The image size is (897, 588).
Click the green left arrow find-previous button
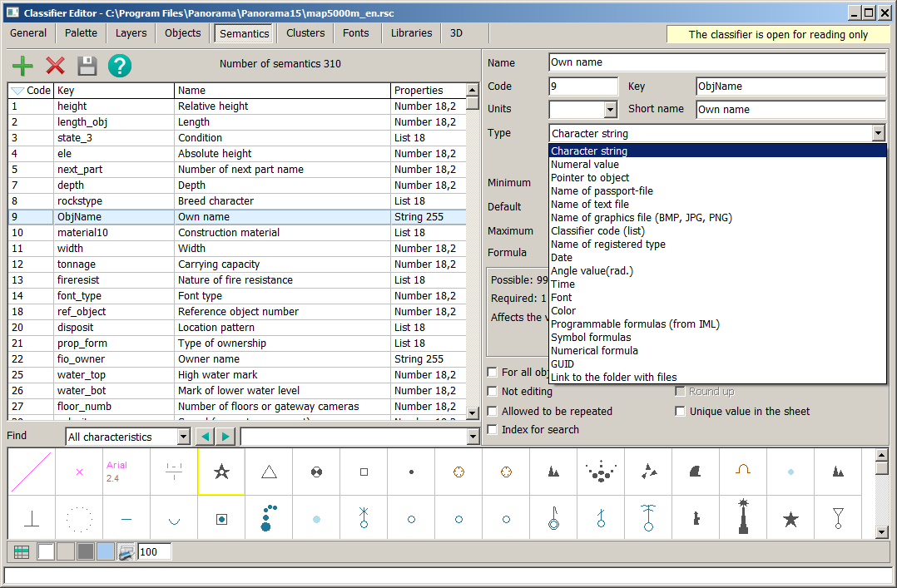(x=205, y=437)
